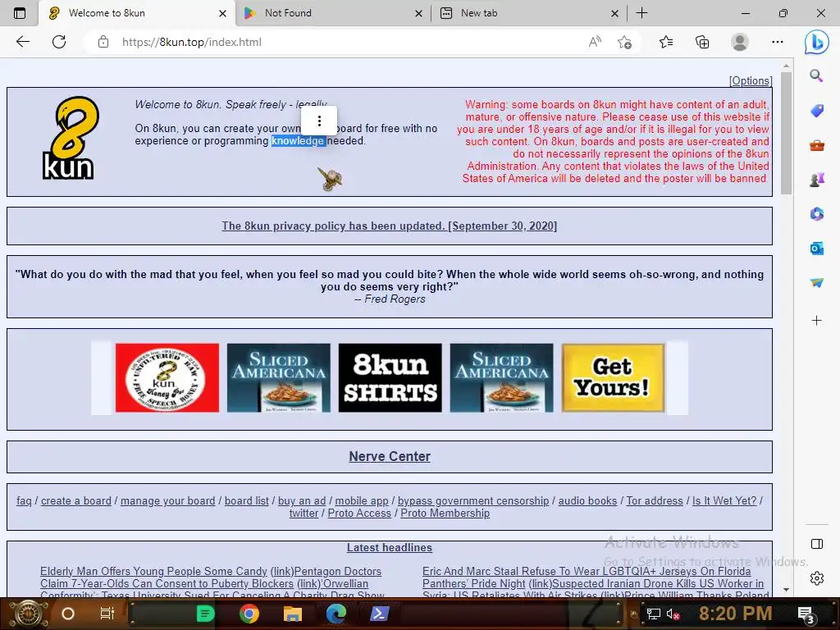Open Task View on the taskbar

pyautogui.click(x=107, y=614)
